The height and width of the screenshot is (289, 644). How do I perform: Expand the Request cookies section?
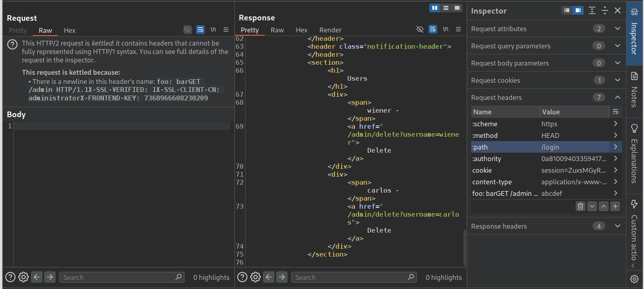pyautogui.click(x=617, y=80)
